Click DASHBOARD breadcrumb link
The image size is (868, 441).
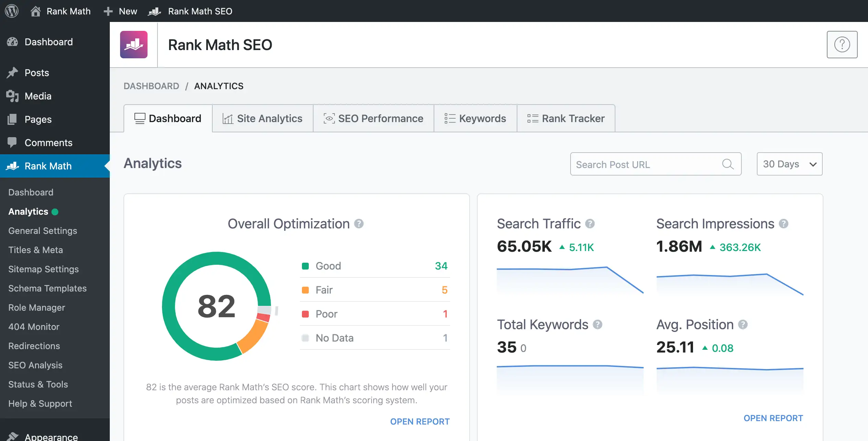[151, 86]
